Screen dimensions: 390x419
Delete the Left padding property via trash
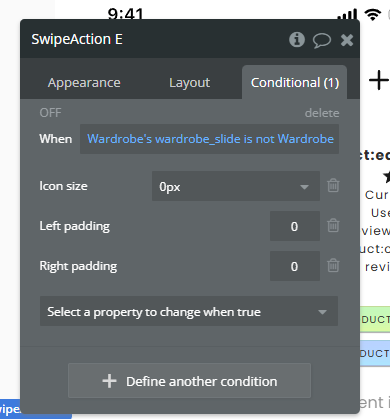pyautogui.click(x=333, y=225)
